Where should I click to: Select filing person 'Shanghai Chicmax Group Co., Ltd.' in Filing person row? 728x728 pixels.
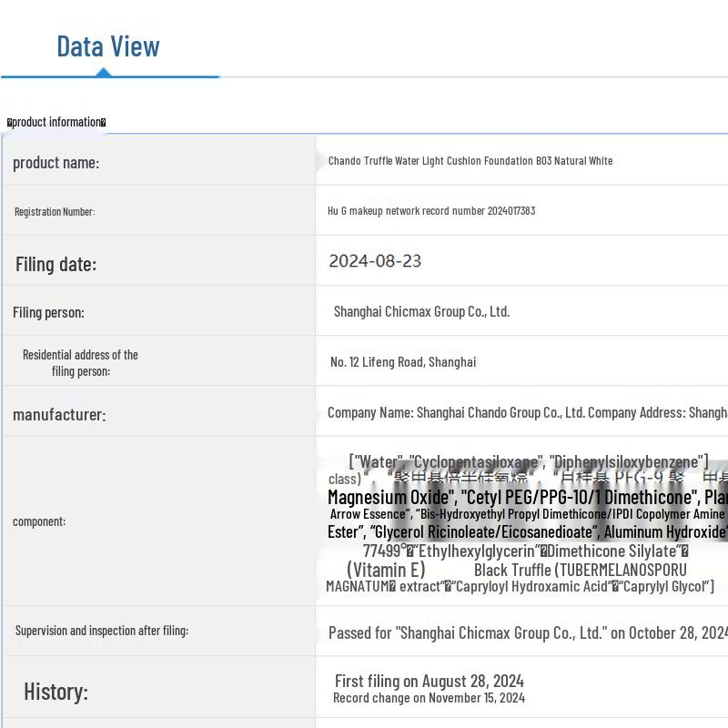tap(421, 311)
